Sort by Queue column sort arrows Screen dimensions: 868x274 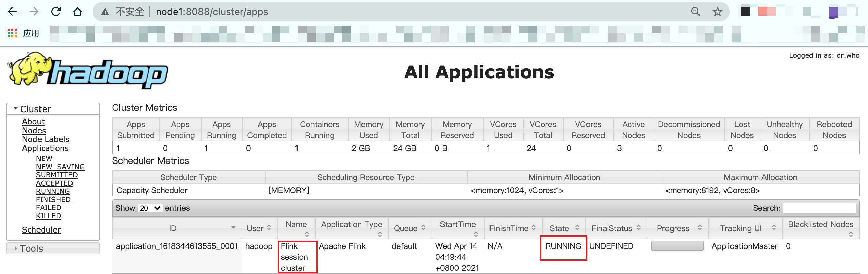[x=423, y=228]
